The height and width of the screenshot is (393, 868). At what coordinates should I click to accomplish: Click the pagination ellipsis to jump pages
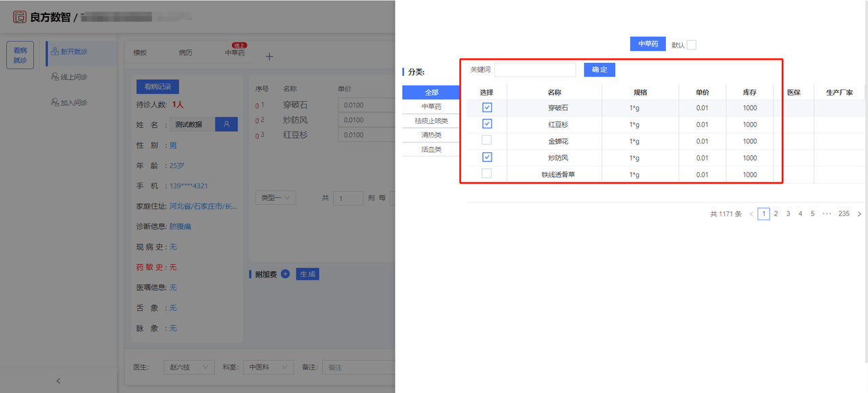click(827, 214)
